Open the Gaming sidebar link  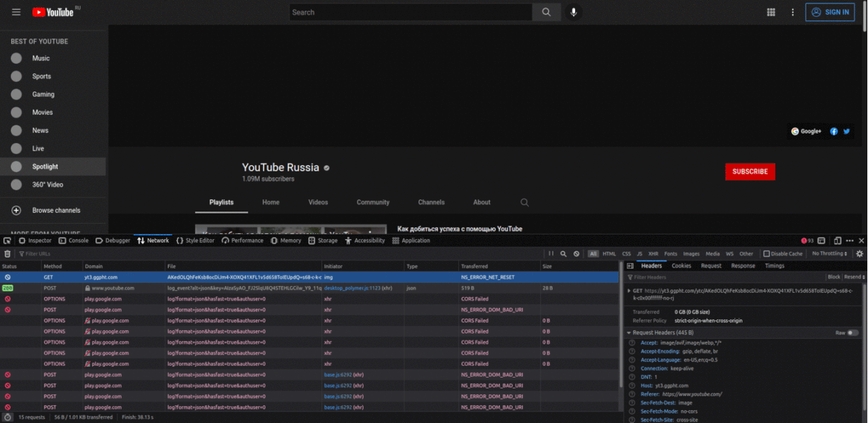coord(43,94)
